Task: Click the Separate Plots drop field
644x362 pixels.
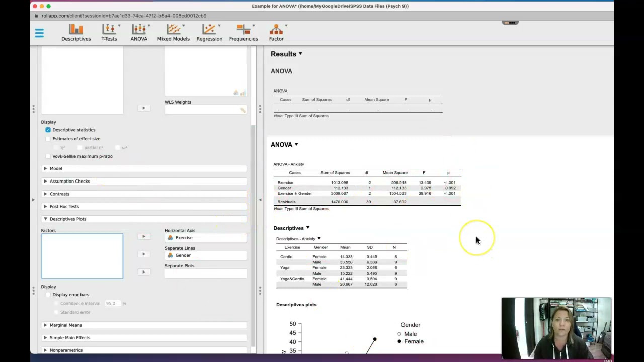Action: click(x=206, y=274)
